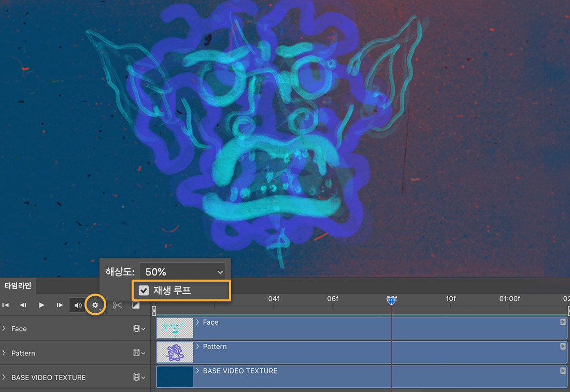Click the blue playhead marker
570x392 pixels.
(391, 300)
